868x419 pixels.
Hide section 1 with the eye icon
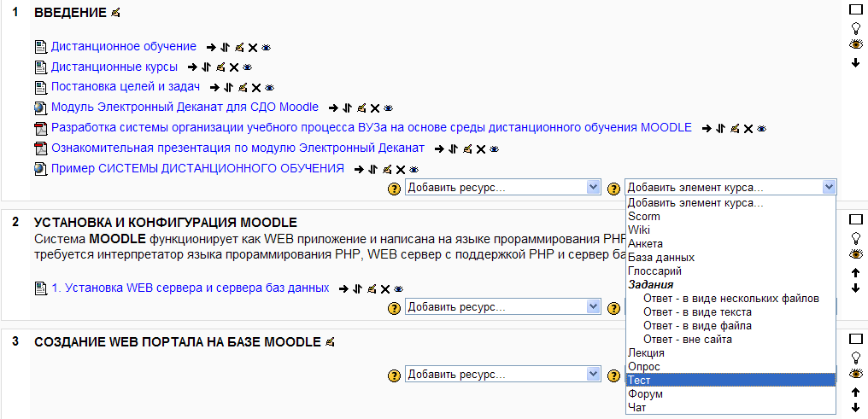pyautogui.click(x=856, y=44)
